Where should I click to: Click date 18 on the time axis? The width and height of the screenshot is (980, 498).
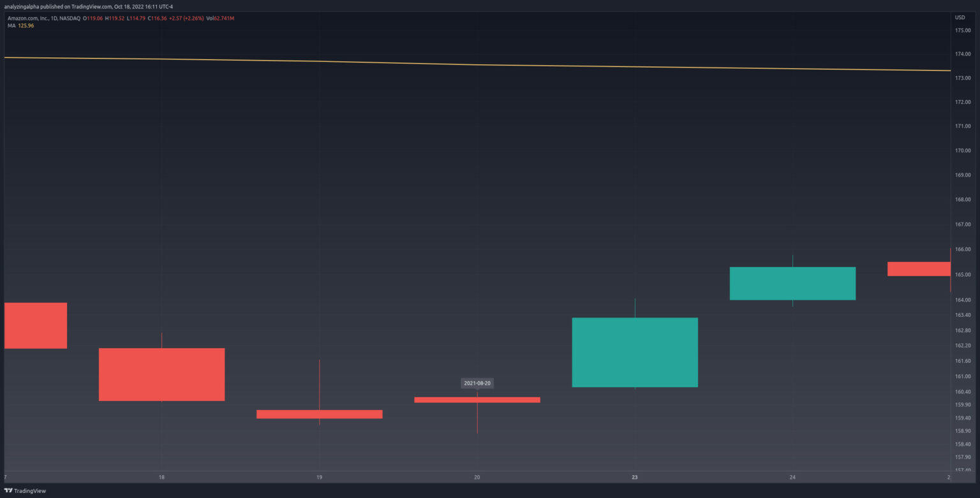[x=161, y=477]
